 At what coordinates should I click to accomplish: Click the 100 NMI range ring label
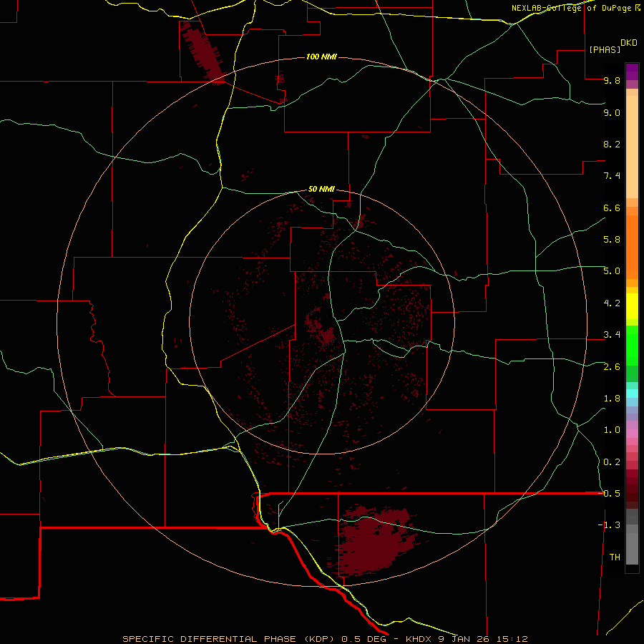pos(321,57)
